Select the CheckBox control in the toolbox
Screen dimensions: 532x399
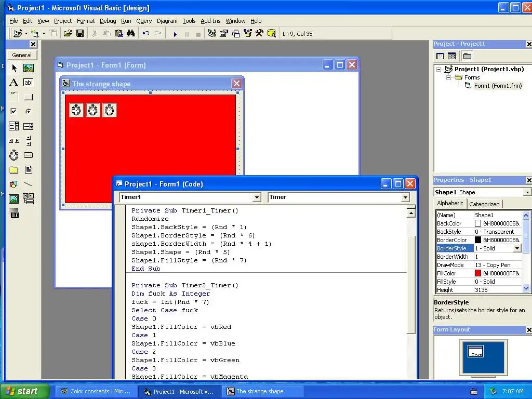14,111
